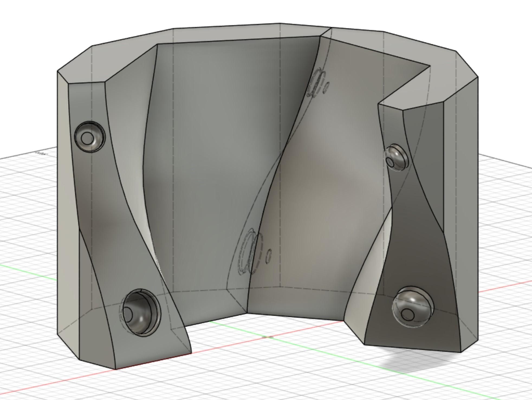Pick the upper dimple hole on right post
The height and width of the screenshot is (400, 532).
[396, 157]
